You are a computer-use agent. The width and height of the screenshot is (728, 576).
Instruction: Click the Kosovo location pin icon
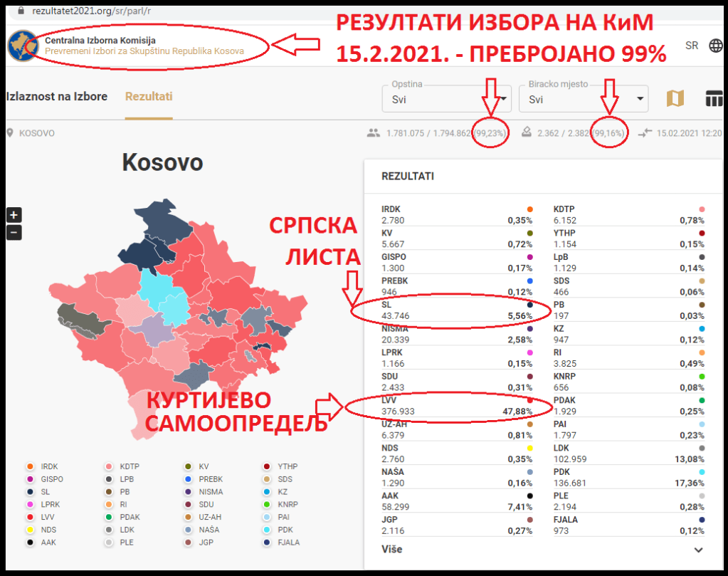[10, 133]
